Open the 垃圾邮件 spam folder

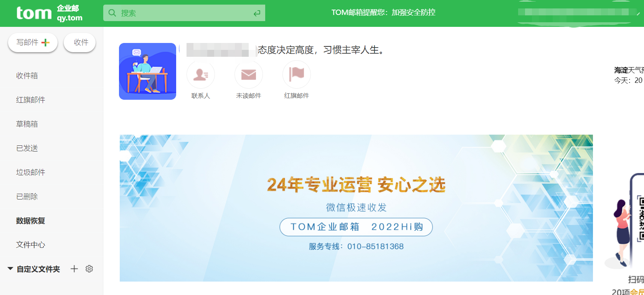click(x=31, y=172)
